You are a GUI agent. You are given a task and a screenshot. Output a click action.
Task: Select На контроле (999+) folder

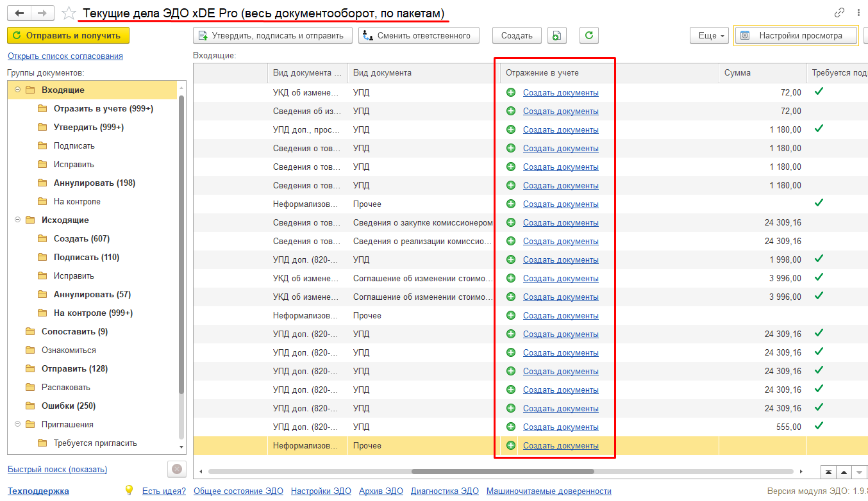click(93, 313)
